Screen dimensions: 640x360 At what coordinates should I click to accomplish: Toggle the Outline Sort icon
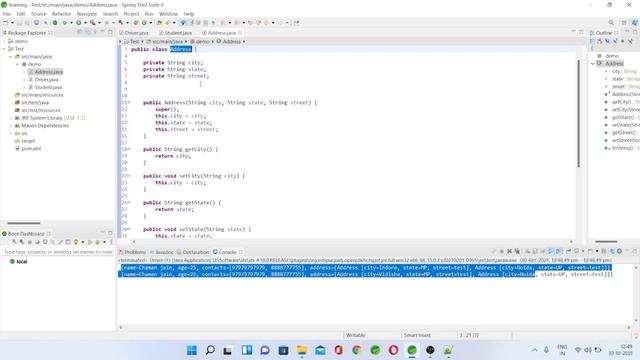point(600,41)
